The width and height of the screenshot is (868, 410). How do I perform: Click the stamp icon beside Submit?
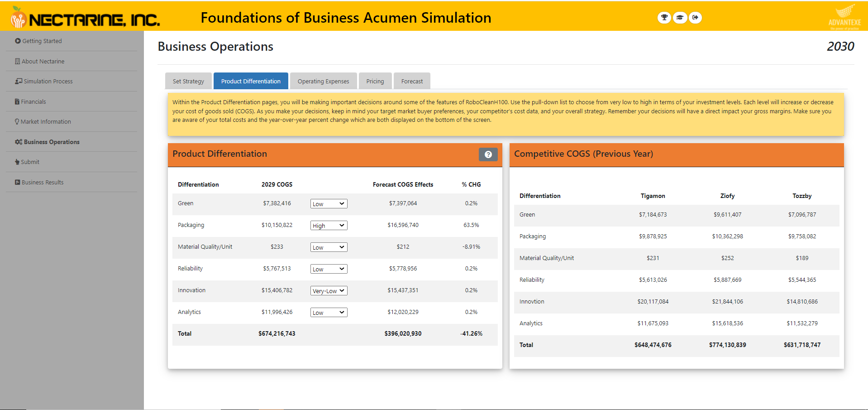[17, 162]
